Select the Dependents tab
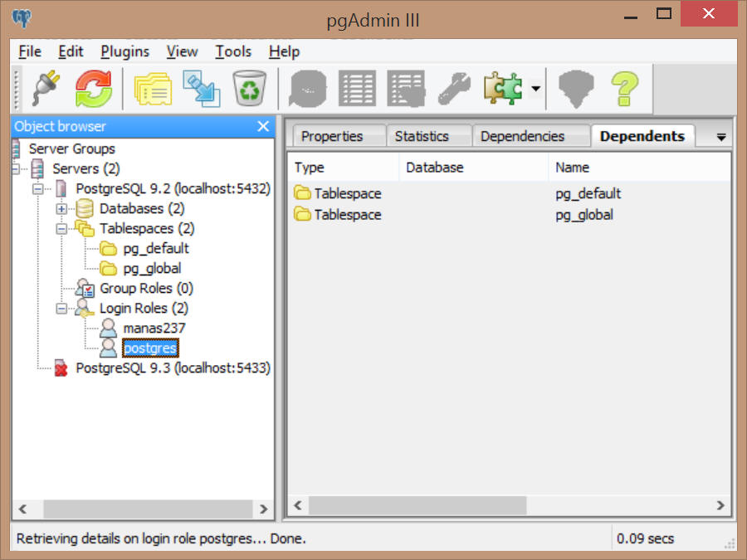The image size is (747, 560). pyautogui.click(x=642, y=136)
